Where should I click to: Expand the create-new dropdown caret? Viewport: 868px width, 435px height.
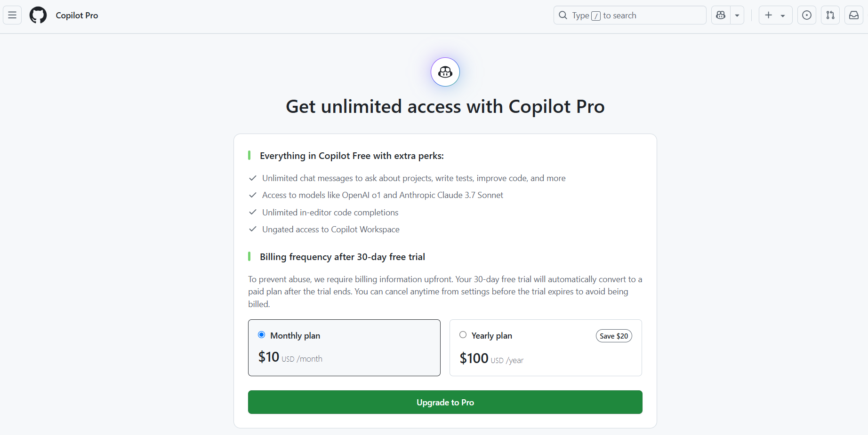click(783, 16)
